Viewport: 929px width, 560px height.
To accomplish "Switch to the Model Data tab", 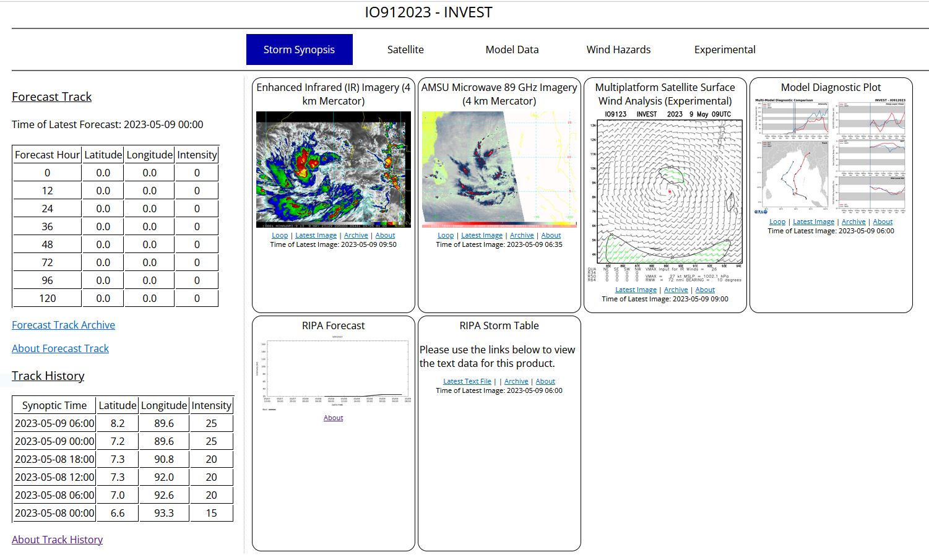I will coord(512,50).
